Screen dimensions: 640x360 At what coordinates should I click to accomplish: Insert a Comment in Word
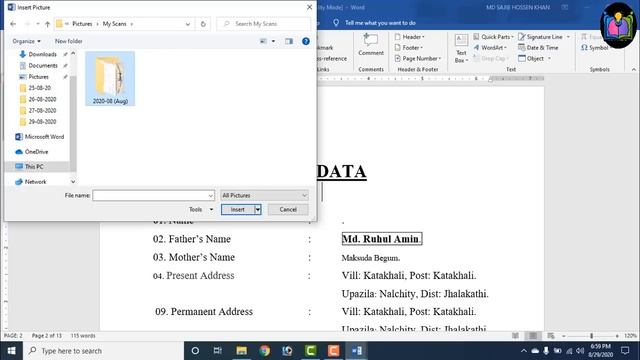[x=371, y=44]
